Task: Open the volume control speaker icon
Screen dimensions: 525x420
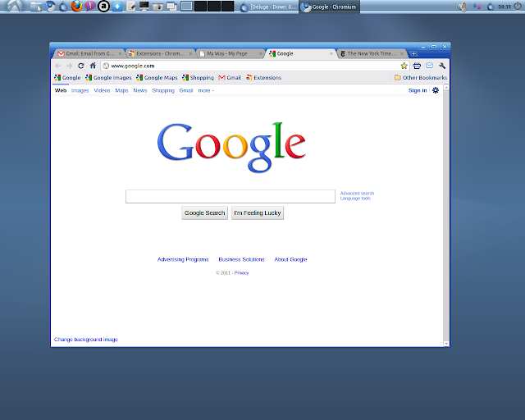Action: click(x=463, y=7)
